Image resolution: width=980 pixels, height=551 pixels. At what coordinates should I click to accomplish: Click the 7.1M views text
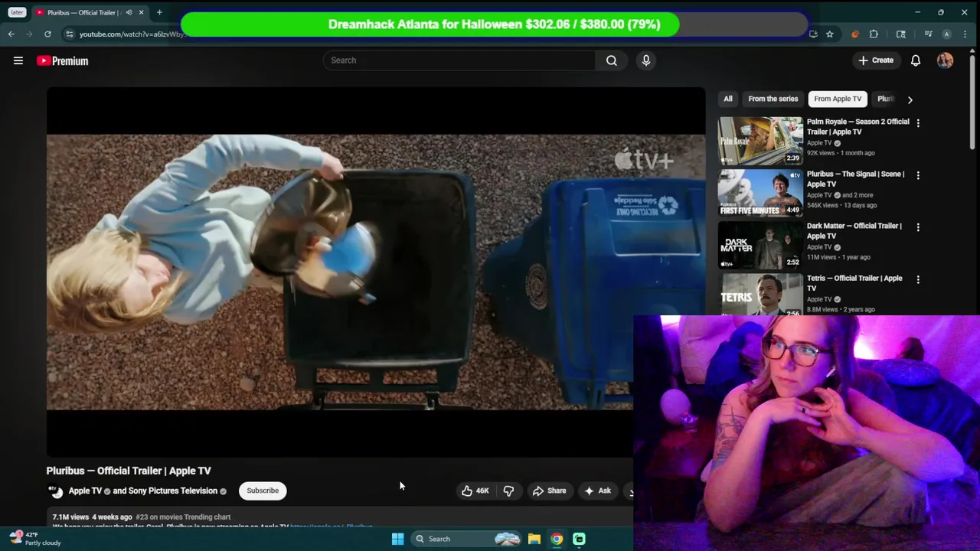[70, 517]
